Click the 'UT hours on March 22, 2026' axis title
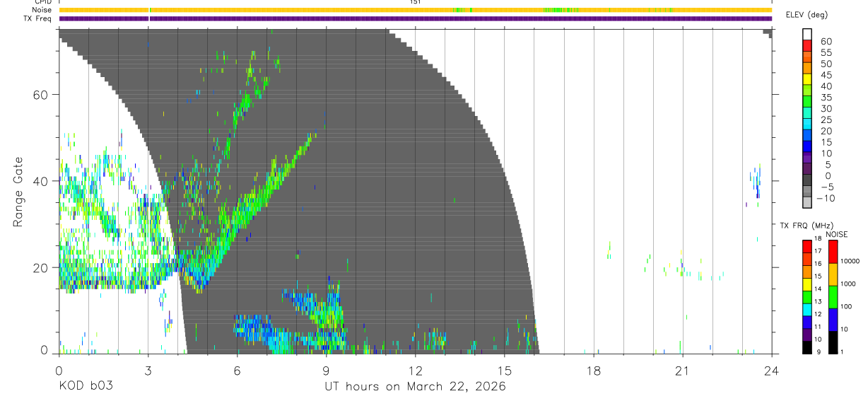868x401 pixels. [415, 387]
